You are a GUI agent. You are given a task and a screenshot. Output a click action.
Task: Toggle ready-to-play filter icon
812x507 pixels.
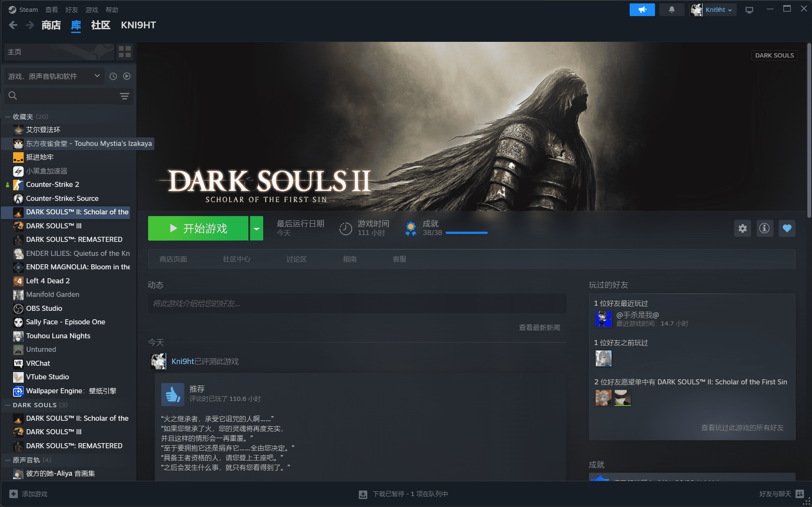pos(127,76)
